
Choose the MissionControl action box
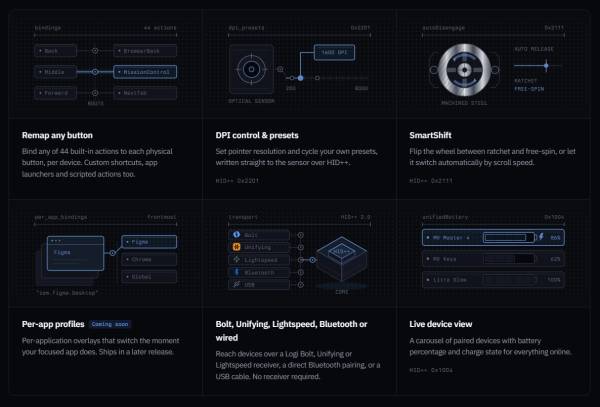tap(145, 72)
